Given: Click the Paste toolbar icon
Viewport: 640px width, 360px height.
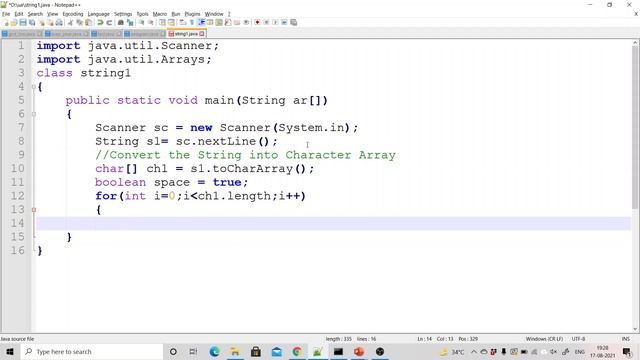Looking at the screenshot, I should coord(88,22).
